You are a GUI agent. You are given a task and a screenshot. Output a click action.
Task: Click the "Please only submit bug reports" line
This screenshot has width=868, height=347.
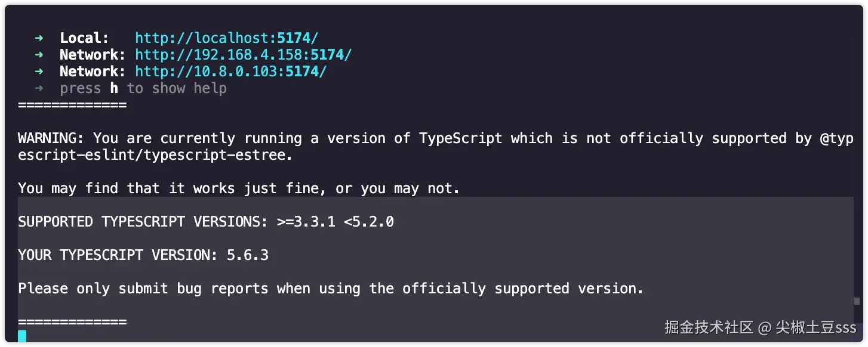[331, 289]
